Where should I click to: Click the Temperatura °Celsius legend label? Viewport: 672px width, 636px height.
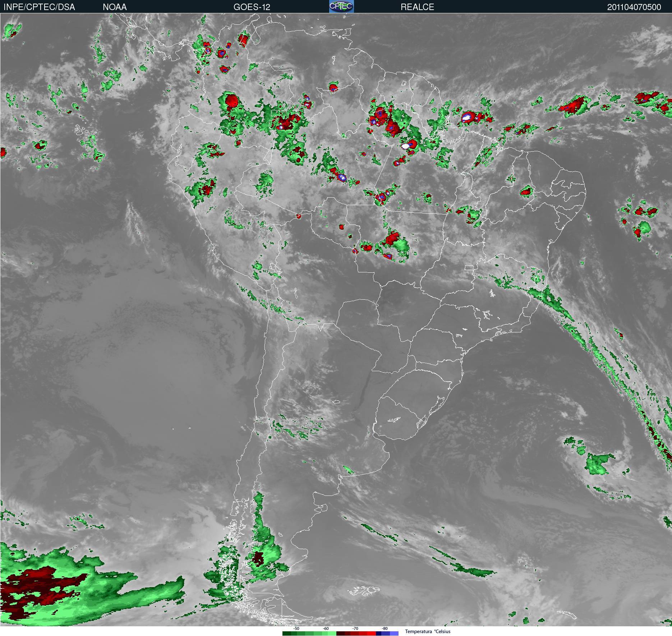pyautogui.click(x=428, y=631)
